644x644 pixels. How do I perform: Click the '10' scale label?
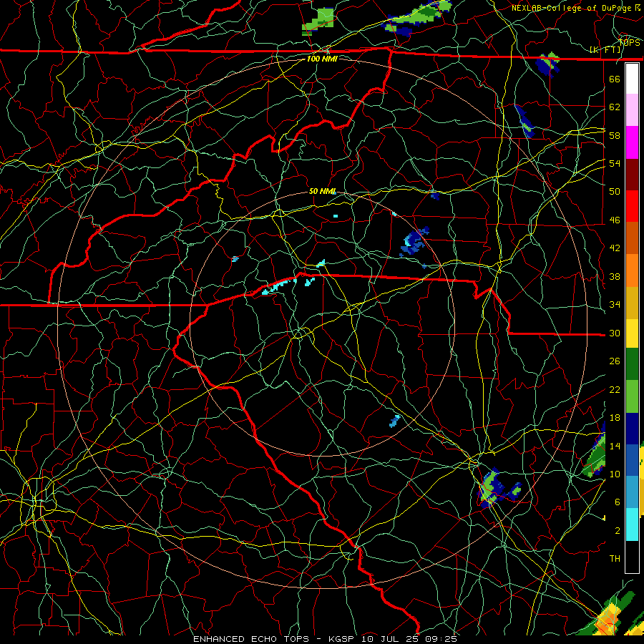click(x=615, y=474)
